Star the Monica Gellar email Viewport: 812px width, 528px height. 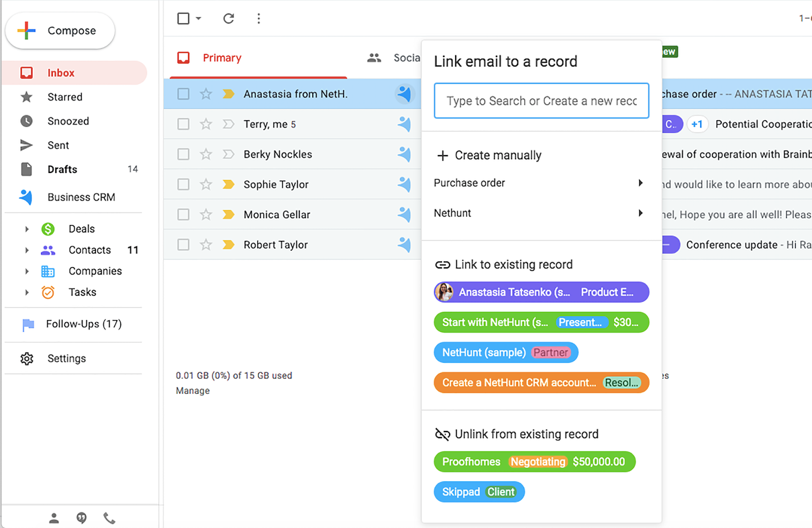pyautogui.click(x=206, y=215)
